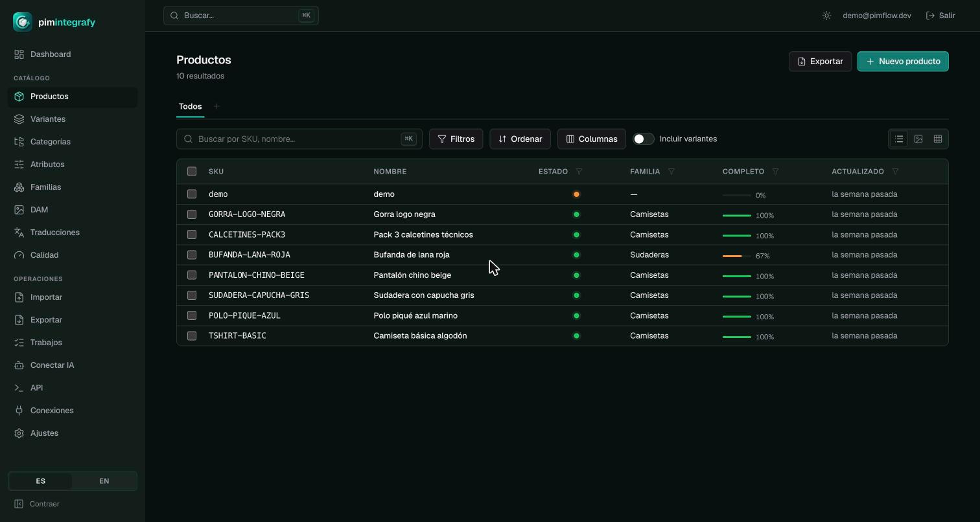
Task: Click the 0% completeness bar of demo
Action: (737, 195)
